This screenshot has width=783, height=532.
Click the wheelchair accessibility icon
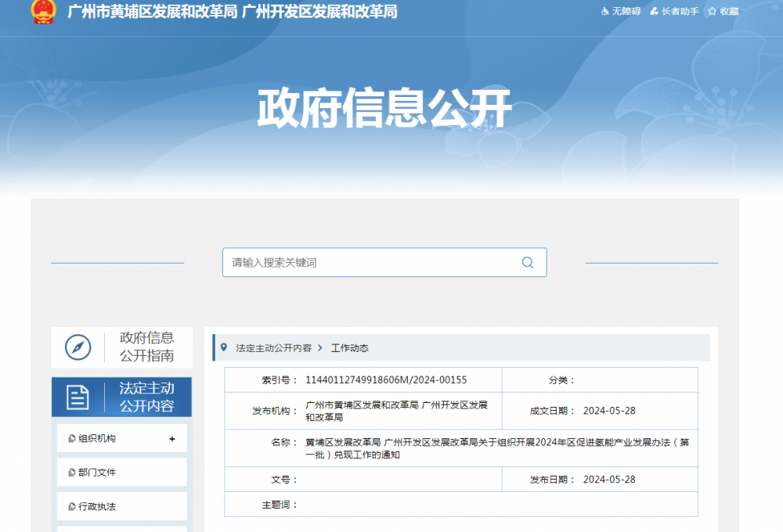click(x=604, y=11)
